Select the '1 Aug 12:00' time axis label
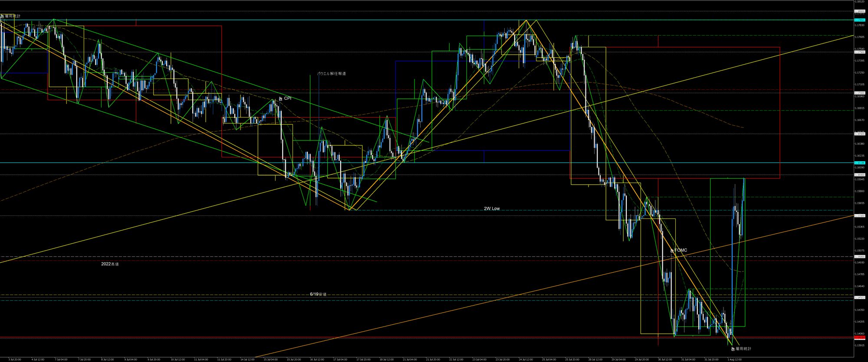 coord(734,359)
